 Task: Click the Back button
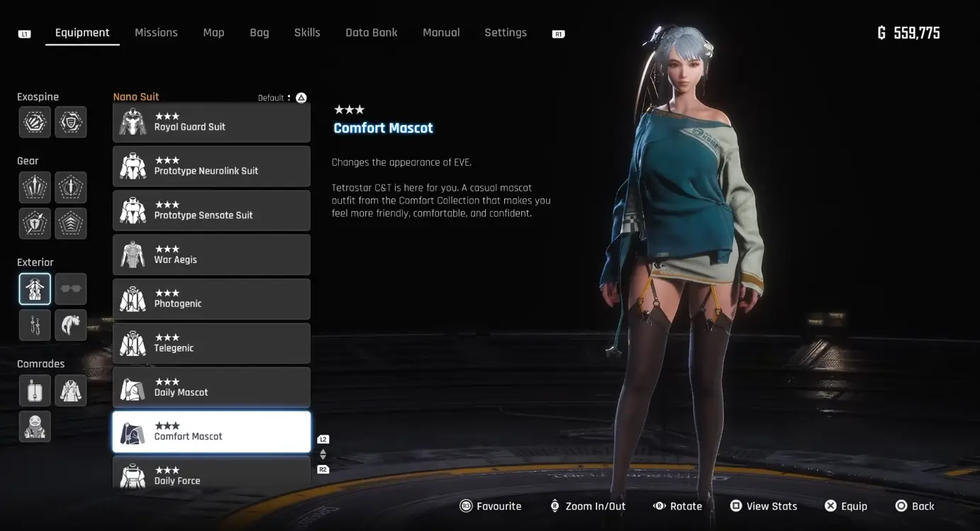tap(915, 506)
